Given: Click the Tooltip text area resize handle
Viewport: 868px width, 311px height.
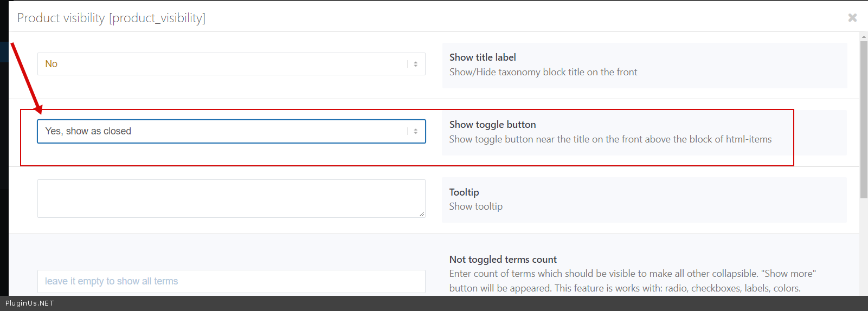Looking at the screenshot, I should point(422,214).
